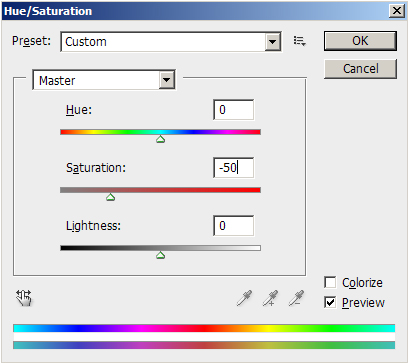Close the Hue/Saturation dialog with X
The width and height of the screenshot is (408, 363).
397,11
